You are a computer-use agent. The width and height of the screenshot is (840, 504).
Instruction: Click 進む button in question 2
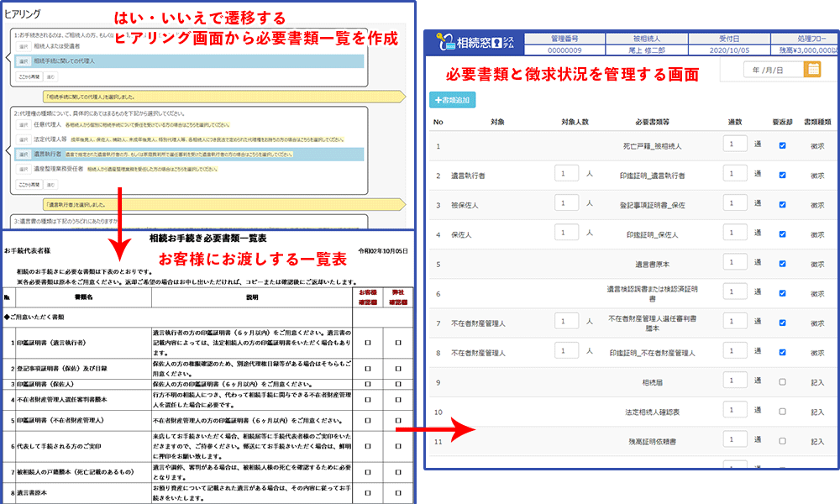51,186
